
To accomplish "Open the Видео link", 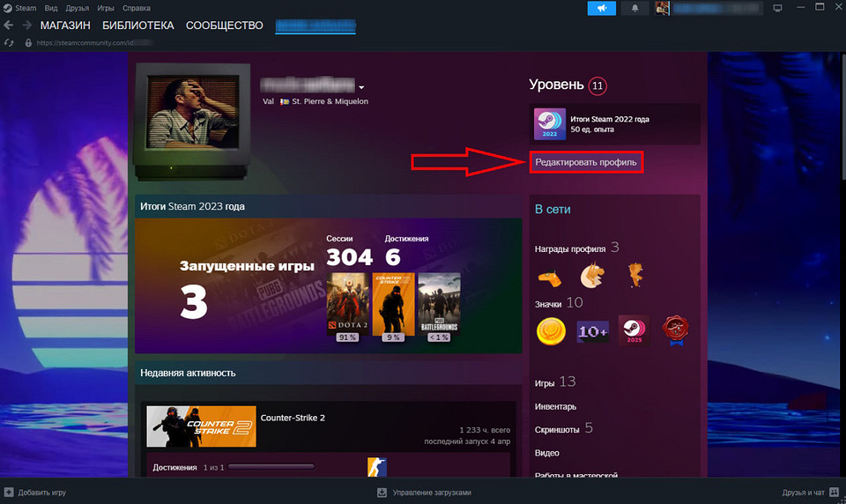I will click(x=546, y=453).
